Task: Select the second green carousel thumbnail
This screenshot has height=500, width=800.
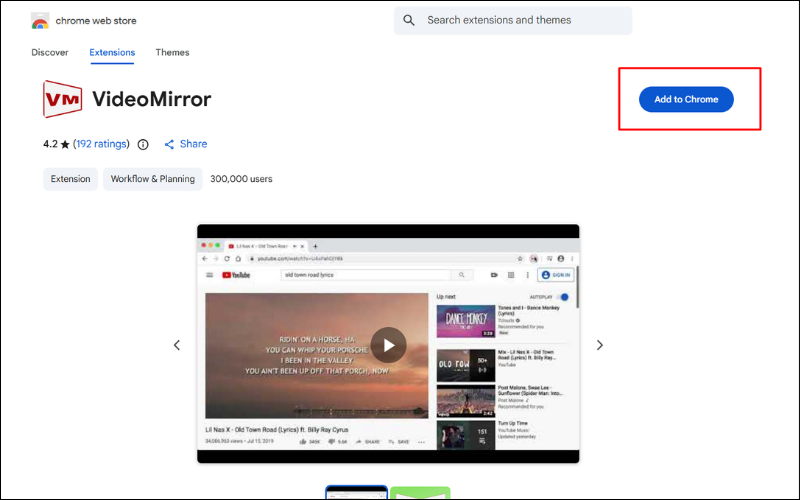Action: tap(420, 493)
